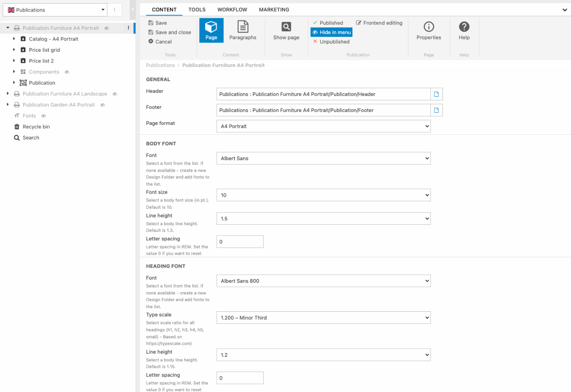Click Save and close
This screenshot has height=392, width=571.
coord(173,32)
